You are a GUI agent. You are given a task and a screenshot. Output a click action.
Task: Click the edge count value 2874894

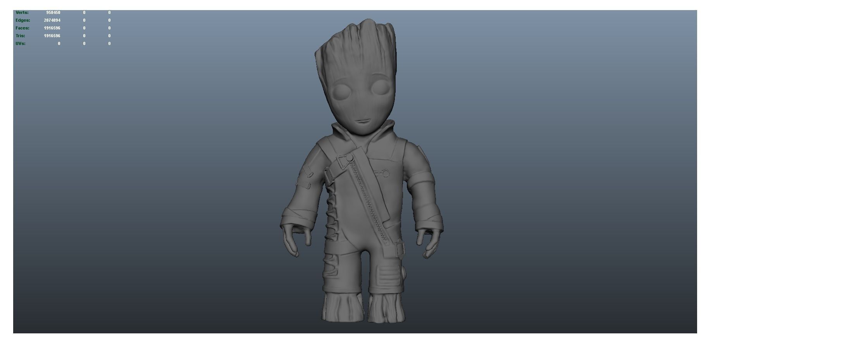point(52,20)
